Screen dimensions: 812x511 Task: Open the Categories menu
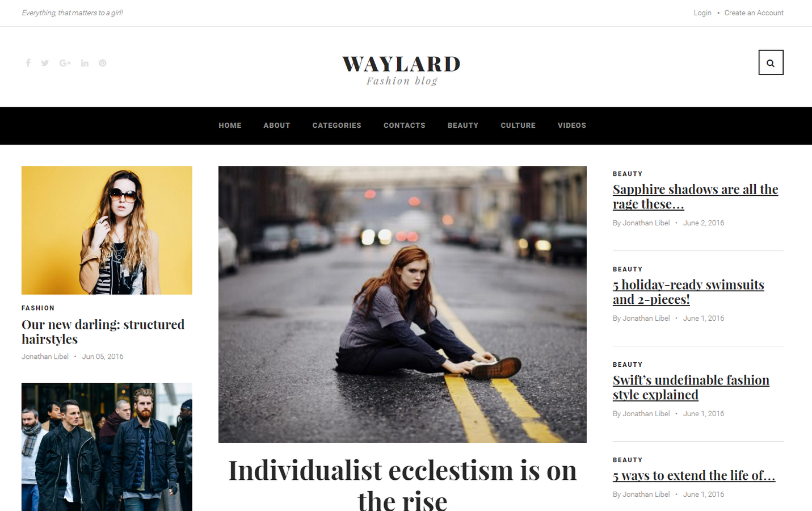336,125
